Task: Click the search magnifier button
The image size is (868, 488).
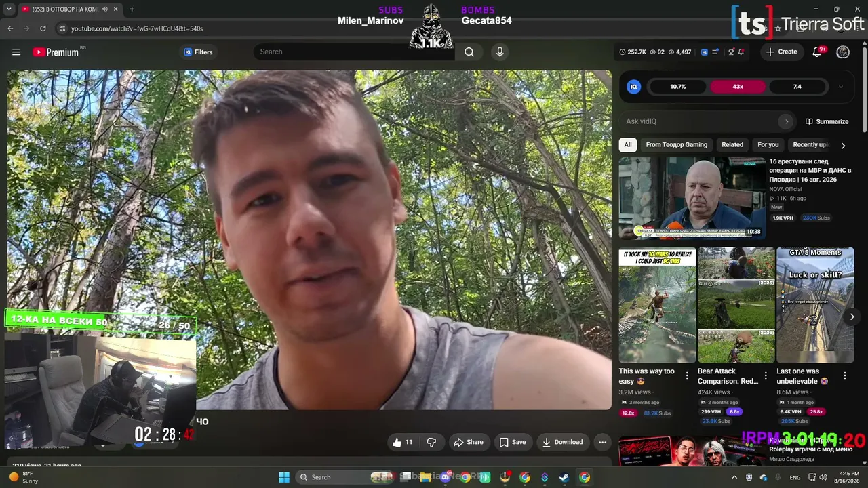Action: point(469,52)
